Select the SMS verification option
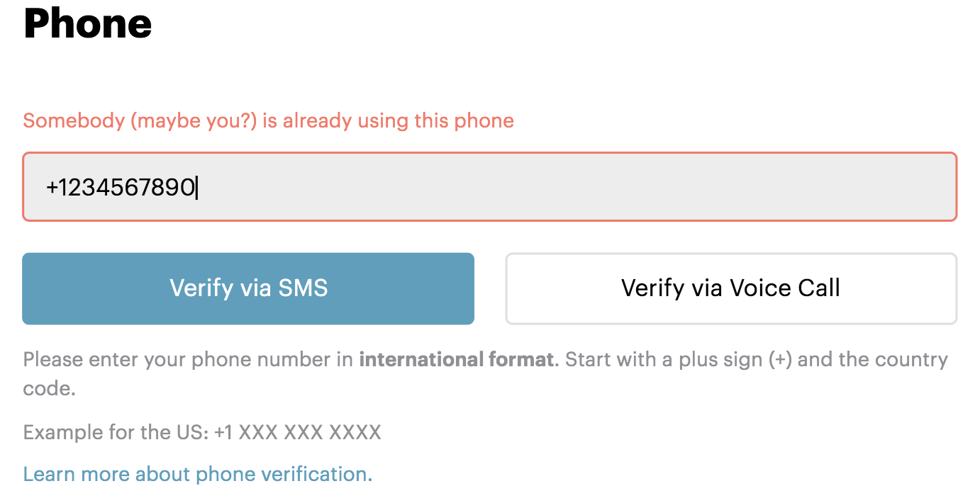This screenshot has width=980, height=503. [x=248, y=288]
